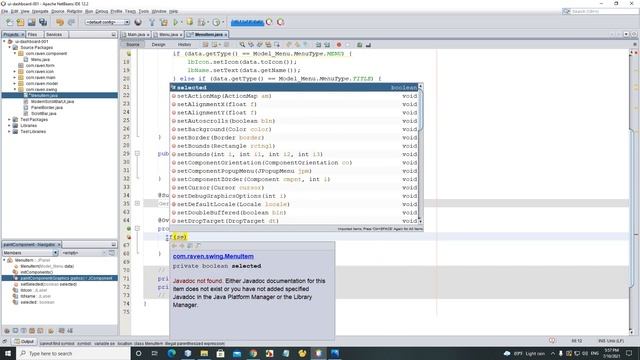
Task: Click the first filter icon in the Navigator bottom bar
Action: click(x=7, y=331)
